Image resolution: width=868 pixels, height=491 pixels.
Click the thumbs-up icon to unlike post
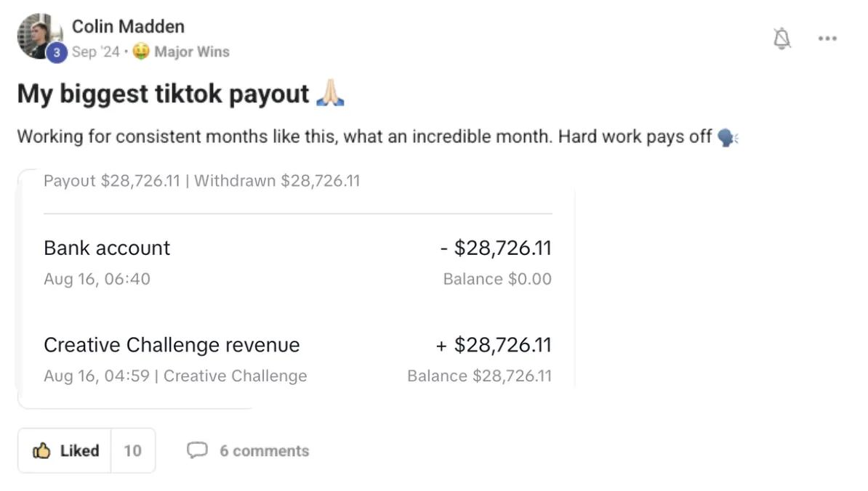point(41,451)
